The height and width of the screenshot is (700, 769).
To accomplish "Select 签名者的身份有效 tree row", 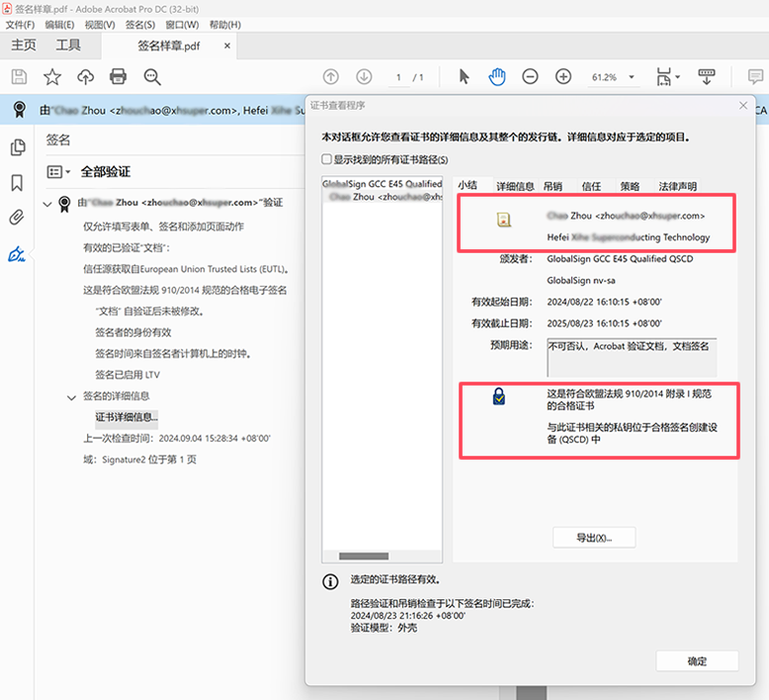I will (x=132, y=332).
